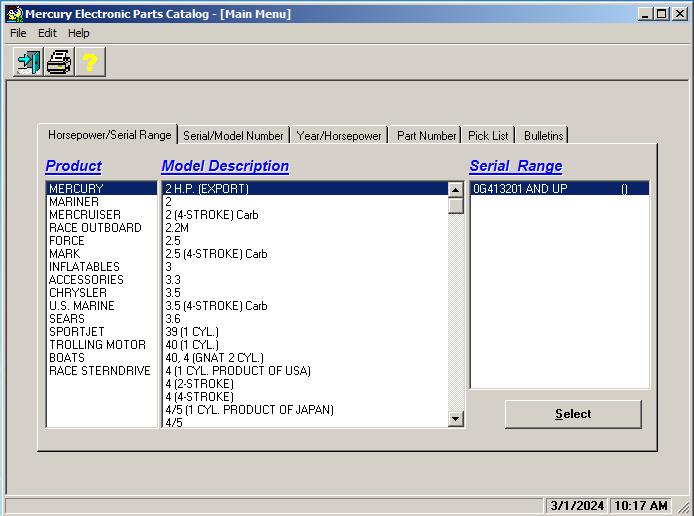Click the Model Description scroll up arrow

[456, 189]
